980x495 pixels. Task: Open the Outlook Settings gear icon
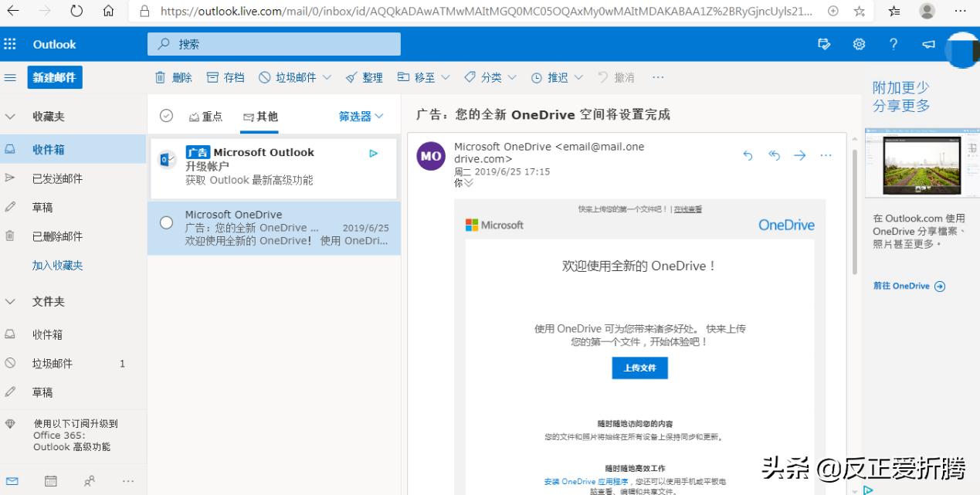tap(859, 44)
